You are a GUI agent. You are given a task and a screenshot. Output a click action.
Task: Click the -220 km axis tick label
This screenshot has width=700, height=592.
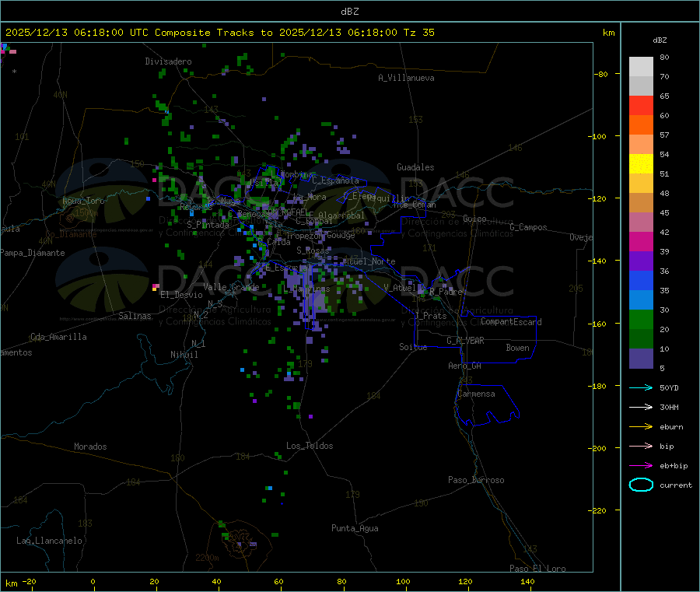(599, 511)
